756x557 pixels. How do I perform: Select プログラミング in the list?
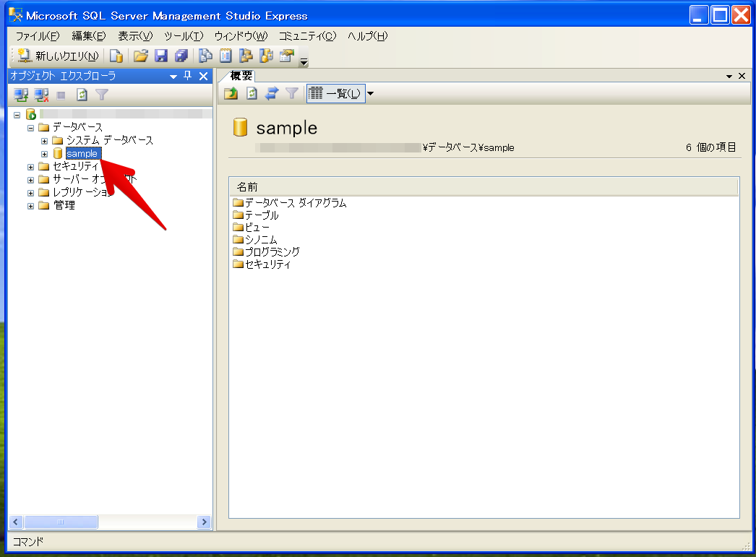266,251
